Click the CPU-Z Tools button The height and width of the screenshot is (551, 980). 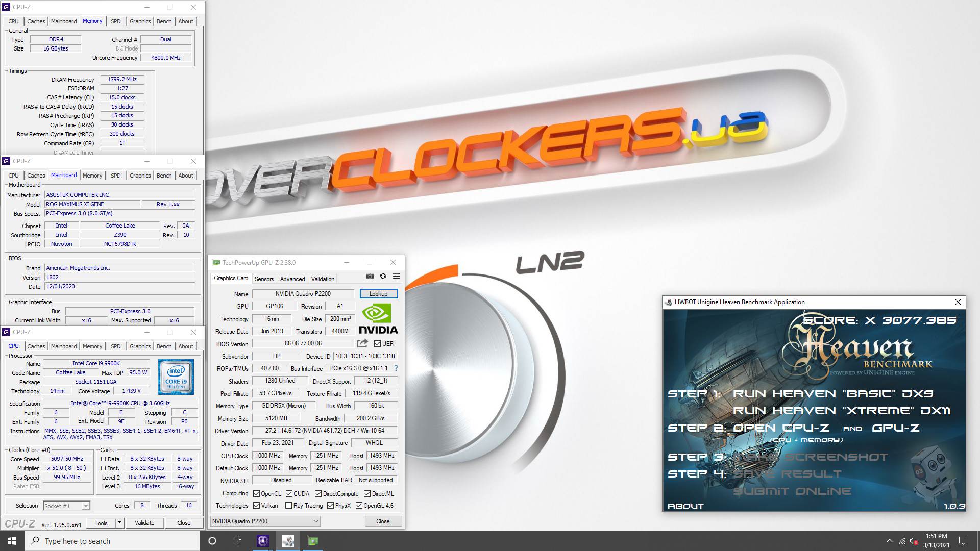pyautogui.click(x=101, y=523)
